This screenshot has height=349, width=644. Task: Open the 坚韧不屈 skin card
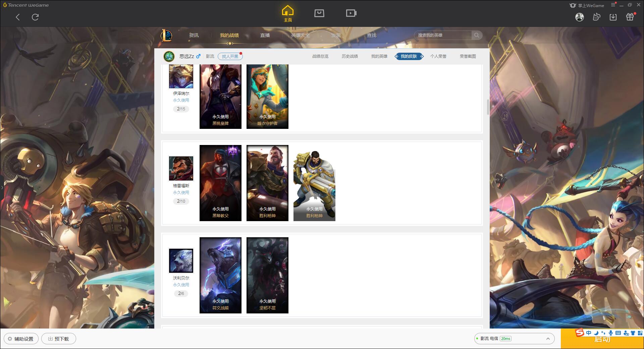tap(267, 275)
